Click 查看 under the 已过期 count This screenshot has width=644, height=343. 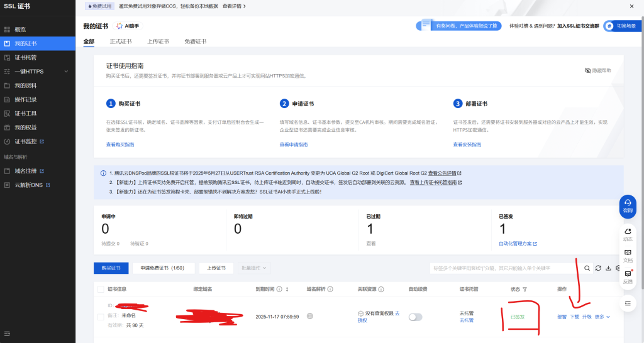point(371,244)
